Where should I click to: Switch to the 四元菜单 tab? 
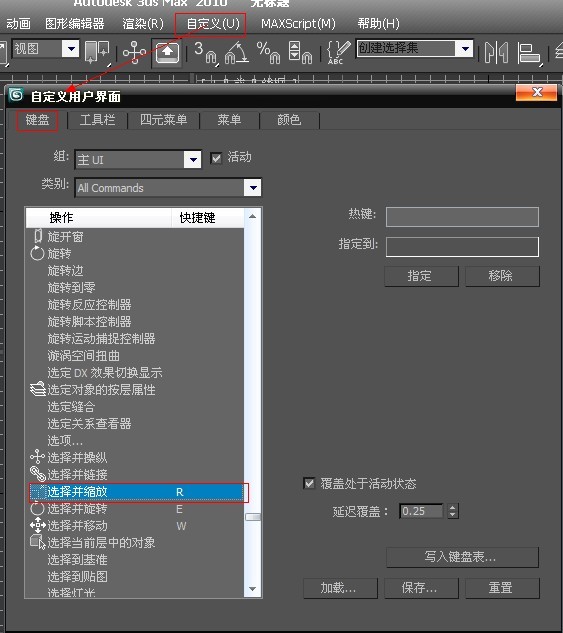tap(163, 120)
